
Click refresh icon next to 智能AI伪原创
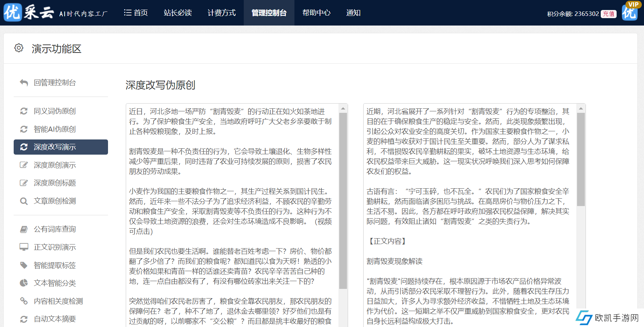pyautogui.click(x=24, y=129)
